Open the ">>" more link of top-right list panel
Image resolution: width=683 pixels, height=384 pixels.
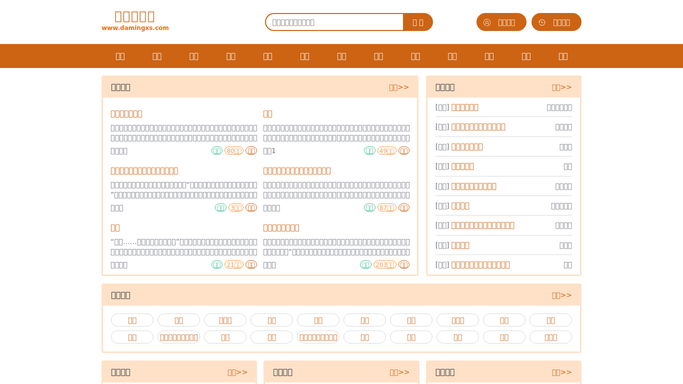coord(561,88)
